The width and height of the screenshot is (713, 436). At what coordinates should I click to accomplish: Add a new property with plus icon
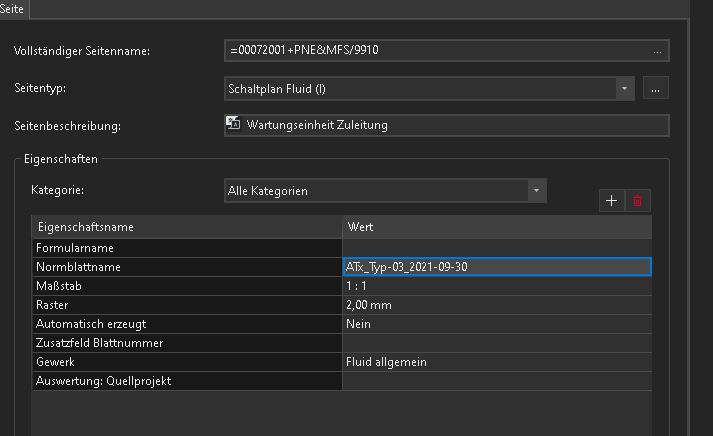coord(612,200)
